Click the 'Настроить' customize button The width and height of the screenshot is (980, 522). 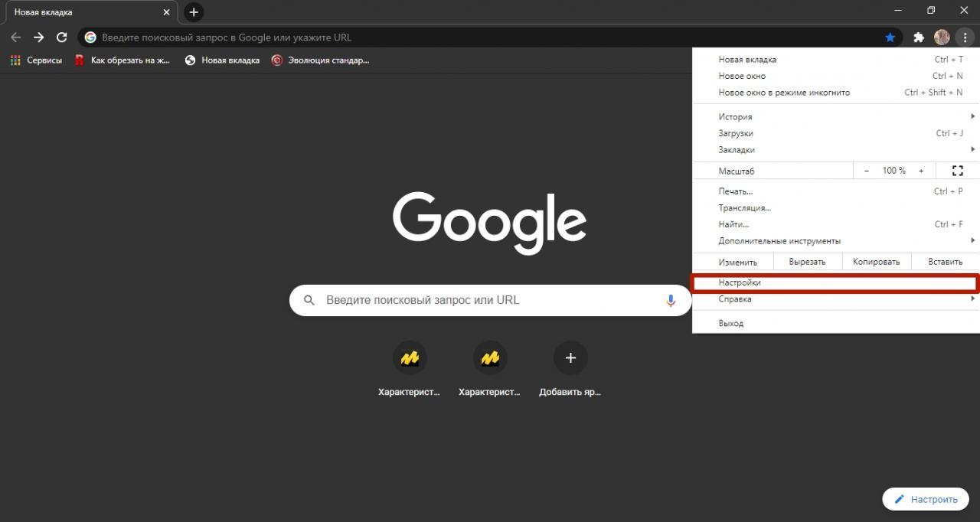click(x=926, y=499)
